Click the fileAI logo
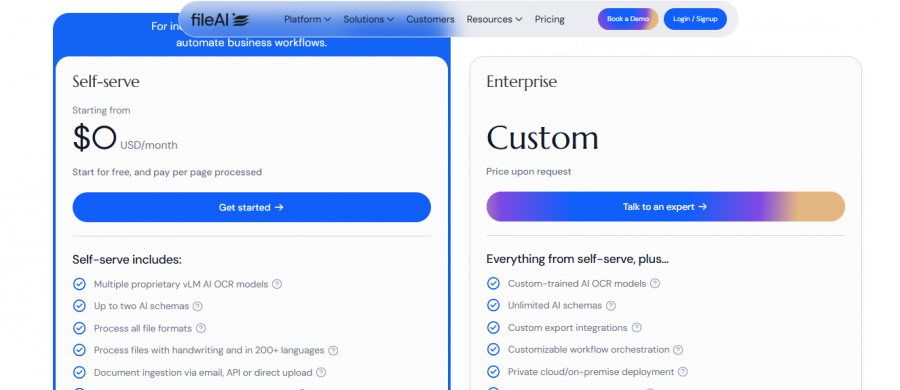Viewport: 900px width, 390px height. 220,20
